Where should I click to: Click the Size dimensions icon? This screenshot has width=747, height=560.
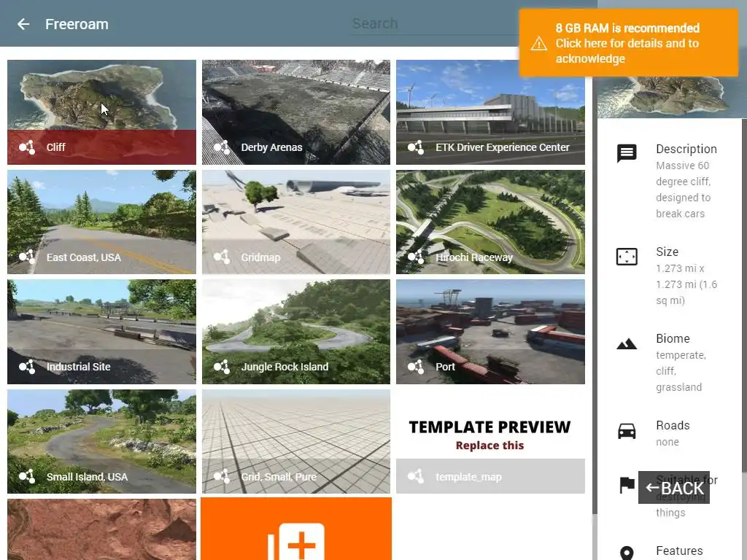pos(627,257)
